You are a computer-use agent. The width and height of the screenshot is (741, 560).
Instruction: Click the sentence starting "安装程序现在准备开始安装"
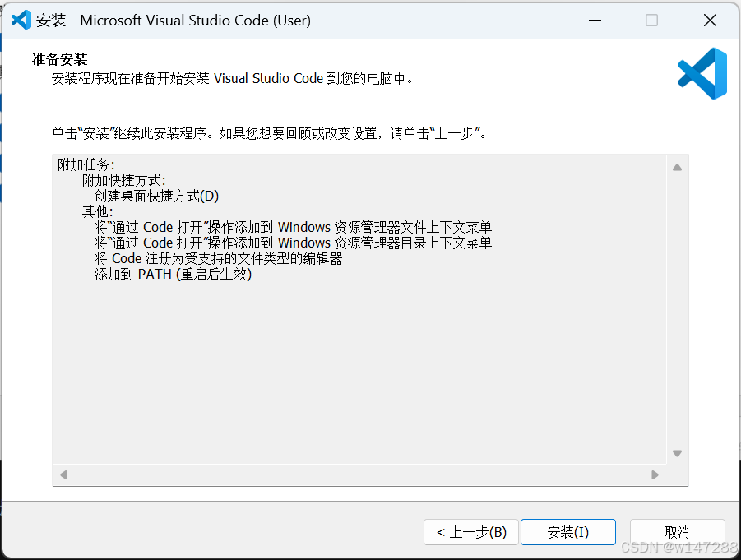click(x=233, y=78)
